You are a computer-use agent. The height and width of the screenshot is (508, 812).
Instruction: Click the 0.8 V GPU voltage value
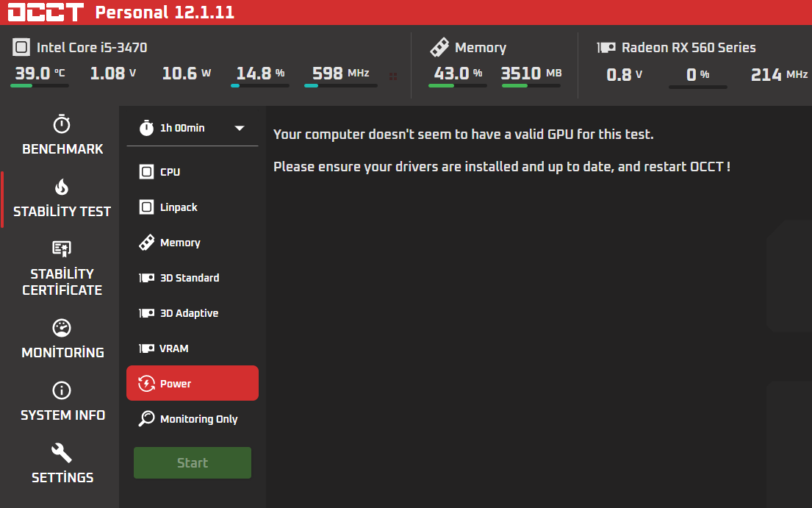pos(624,74)
